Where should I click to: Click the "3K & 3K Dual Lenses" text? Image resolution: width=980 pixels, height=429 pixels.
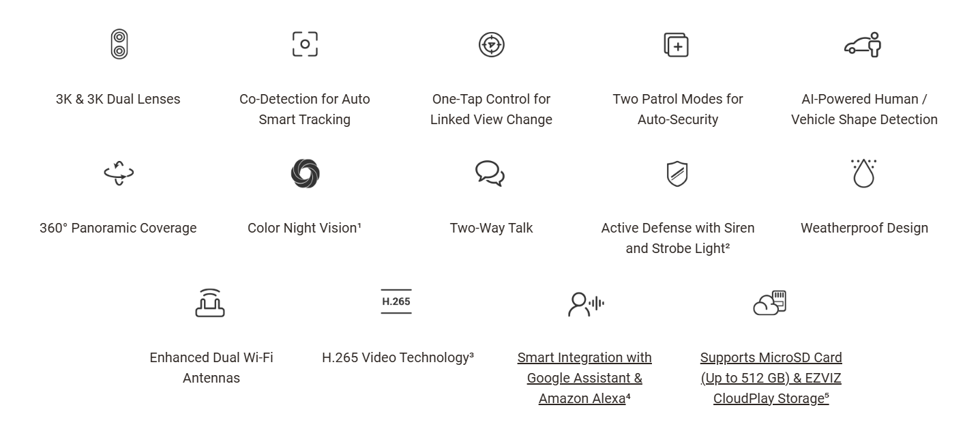118,99
